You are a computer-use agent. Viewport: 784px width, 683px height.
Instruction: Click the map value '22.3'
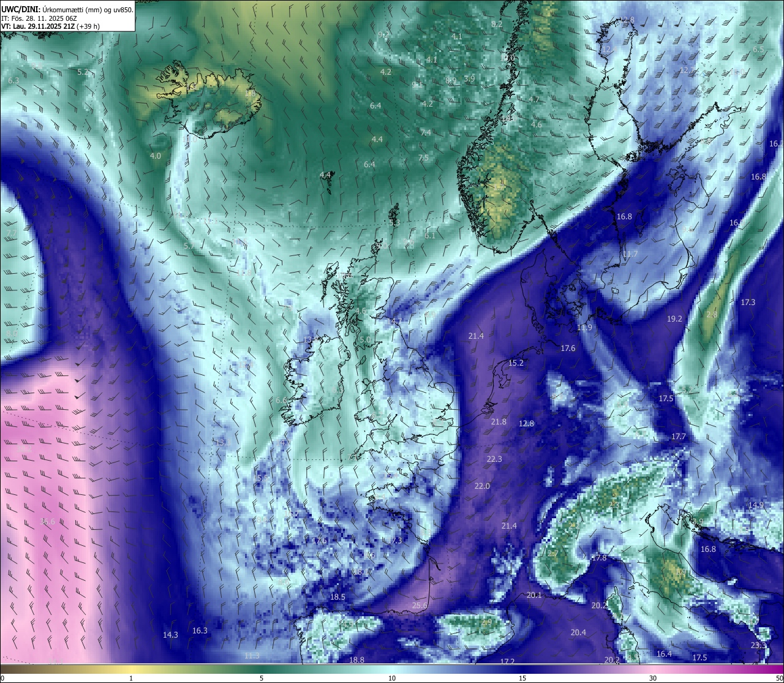(494, 459)
